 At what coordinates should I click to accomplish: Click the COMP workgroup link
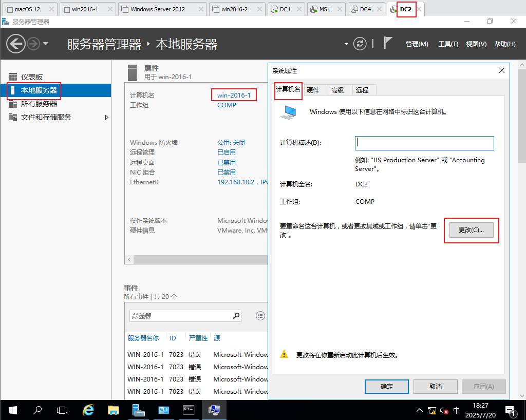pyautogui.click(x=227, y=105)
